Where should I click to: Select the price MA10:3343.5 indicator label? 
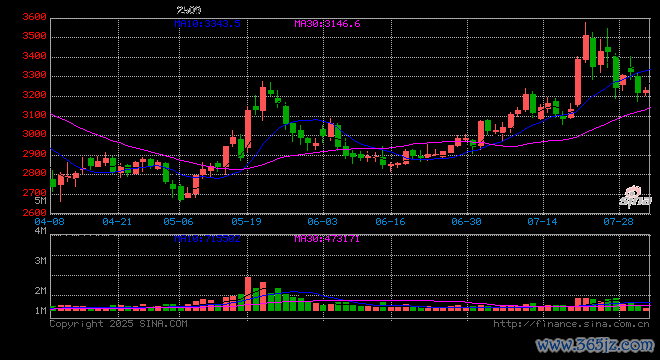click(208, 24)
